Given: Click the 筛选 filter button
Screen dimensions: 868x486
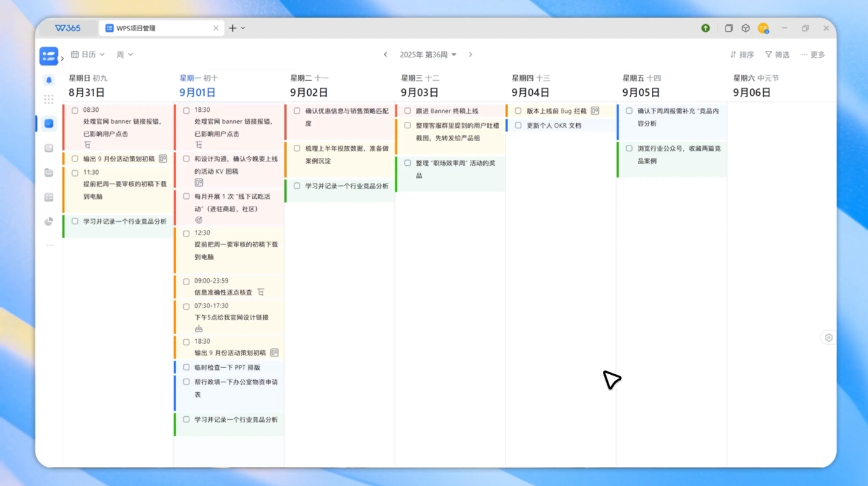Looking at the screenshot, I should pyautogui.click(x=777, y=55).
